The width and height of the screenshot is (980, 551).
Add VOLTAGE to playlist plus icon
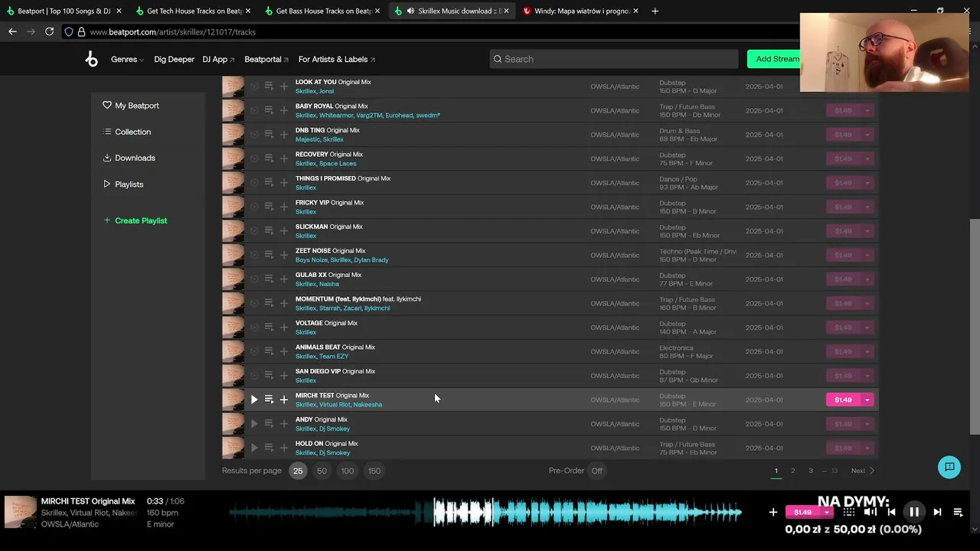tap(283, 327)
